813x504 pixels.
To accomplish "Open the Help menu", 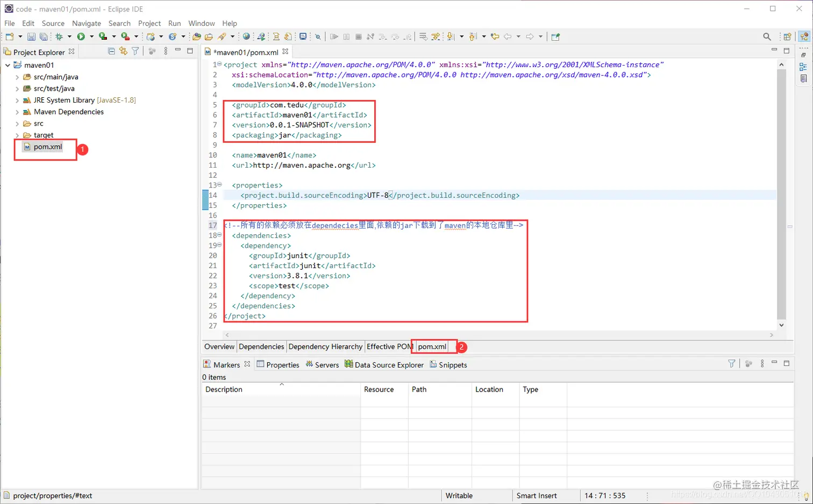I will tap(230, 23).
